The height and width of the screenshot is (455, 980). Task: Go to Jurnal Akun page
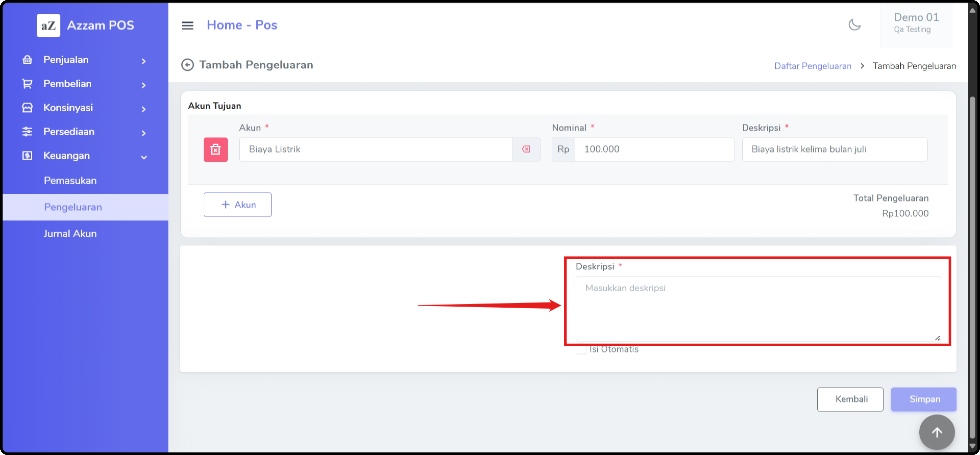[x=70, y=233]
